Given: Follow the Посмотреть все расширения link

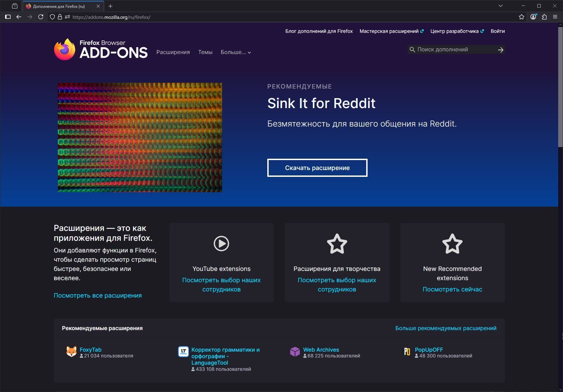Looking at the screenshot, I should (98, 296).
